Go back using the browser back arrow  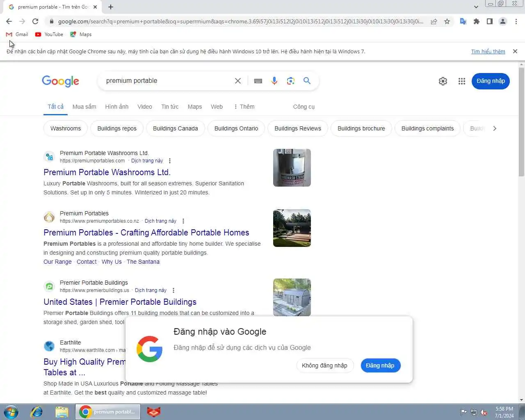point(9,21)
